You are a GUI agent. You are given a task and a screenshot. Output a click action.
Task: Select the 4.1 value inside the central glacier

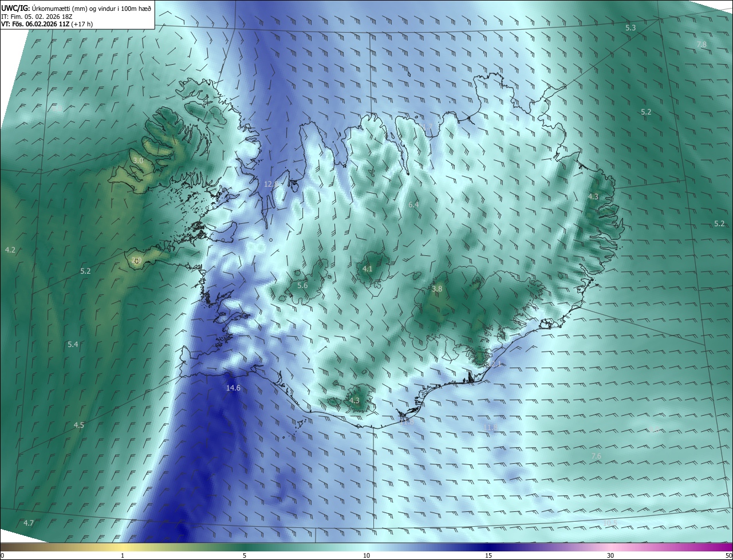coord(368,269)
